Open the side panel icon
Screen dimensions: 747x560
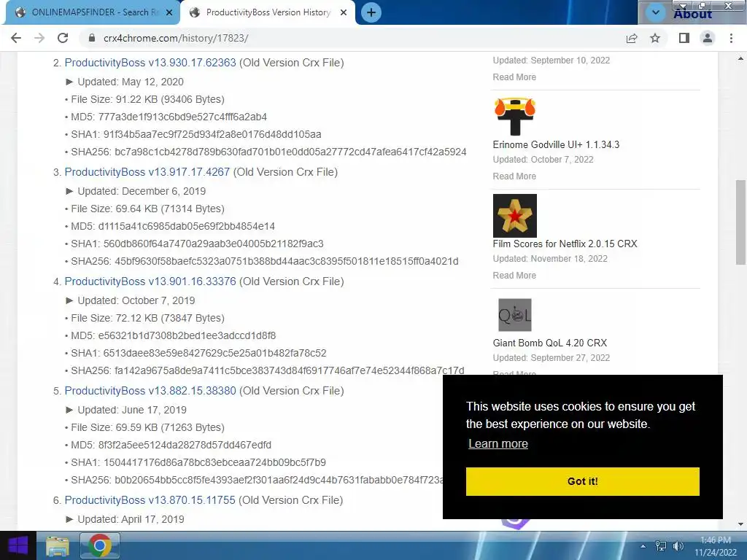(x=684, y=38)
